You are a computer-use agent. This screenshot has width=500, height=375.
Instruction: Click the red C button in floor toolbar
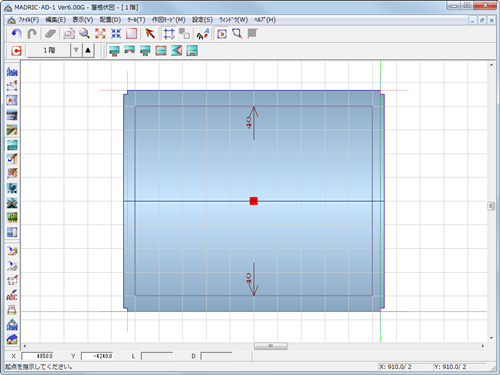click(16, 51)
